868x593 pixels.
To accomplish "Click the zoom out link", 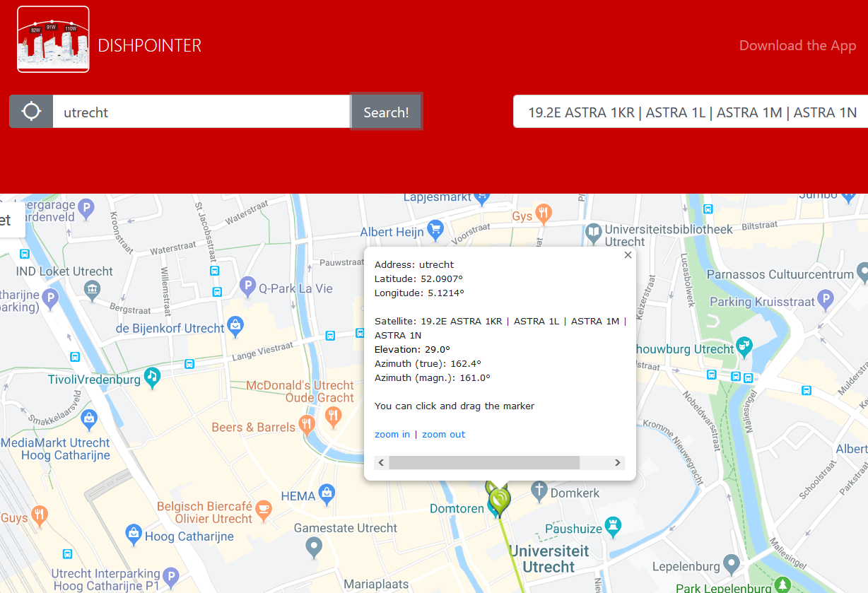I will 444,434.
